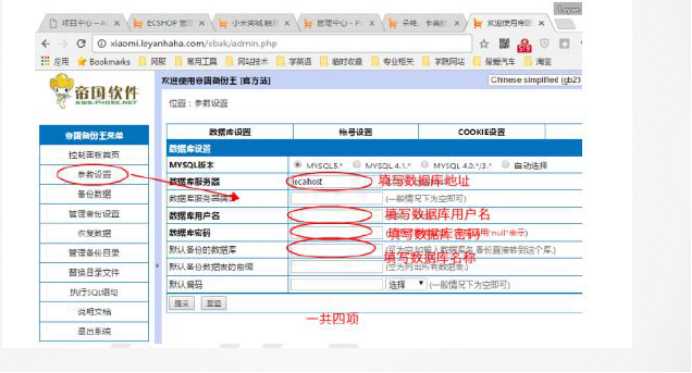The width and height of the screenshot is (692, 373).
Task: Open the 专业相关 bookmark folder
Action: pyautogui.click(x=393, y=61)
